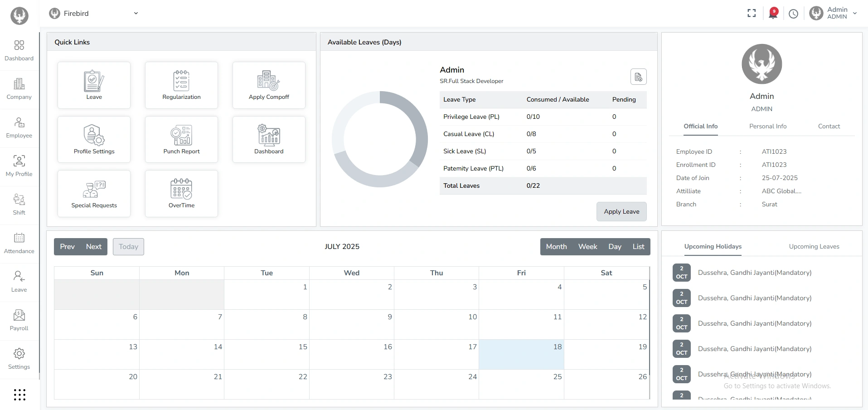
Task: Open Payroll in the sidebar
Action: [x=19, y=320]
